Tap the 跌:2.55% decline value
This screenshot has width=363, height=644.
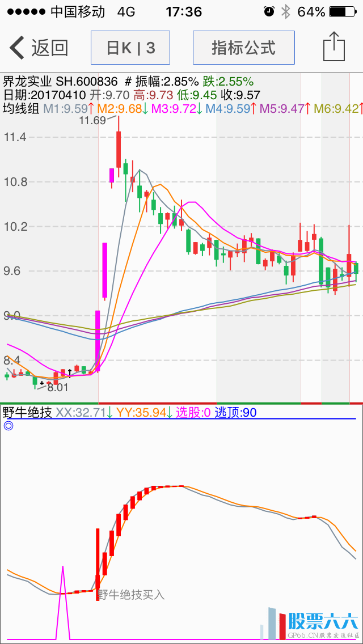point(228,81)
